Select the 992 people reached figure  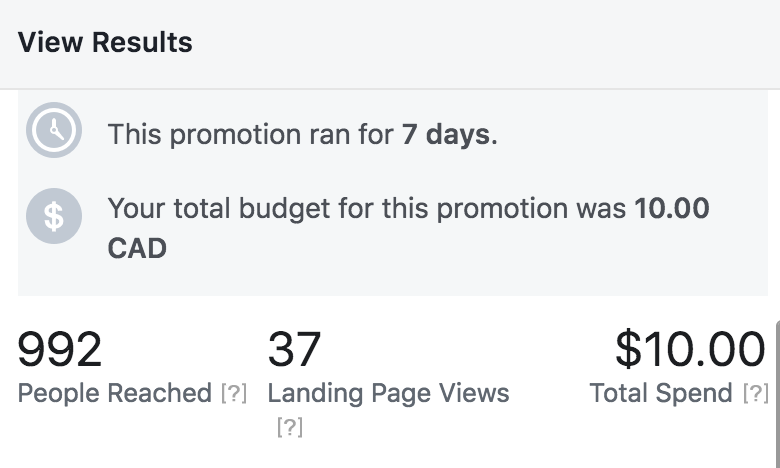click(x=60, y=349)
